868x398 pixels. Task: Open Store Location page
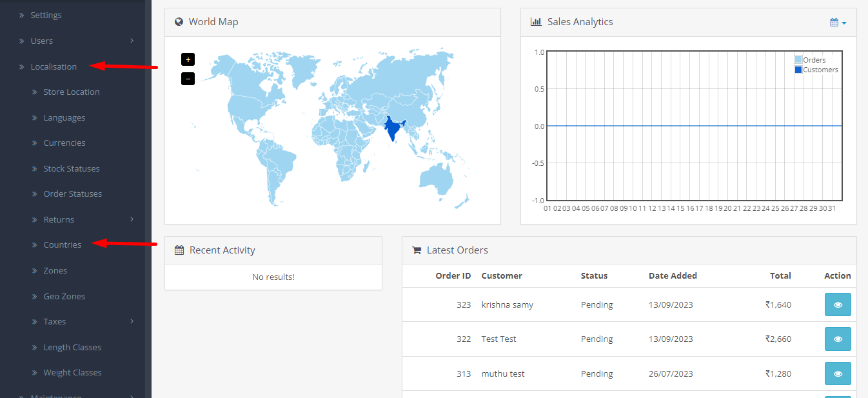tap(72, 92)
